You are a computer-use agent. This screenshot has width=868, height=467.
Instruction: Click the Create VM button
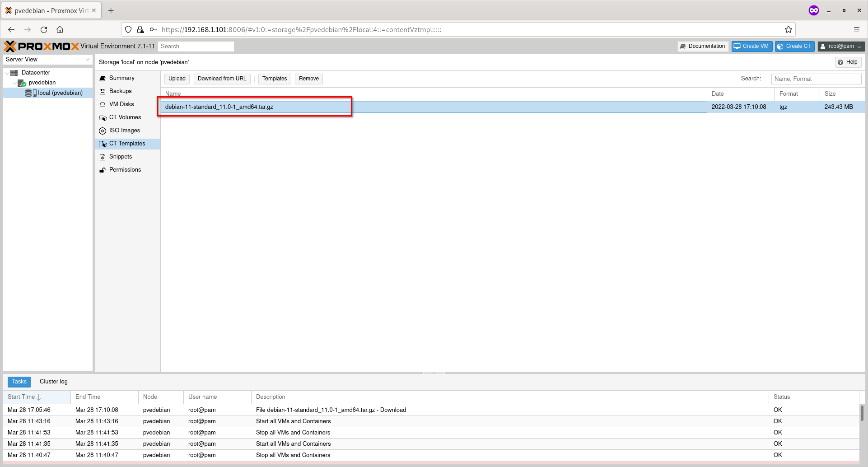click(x=751, y=47)
